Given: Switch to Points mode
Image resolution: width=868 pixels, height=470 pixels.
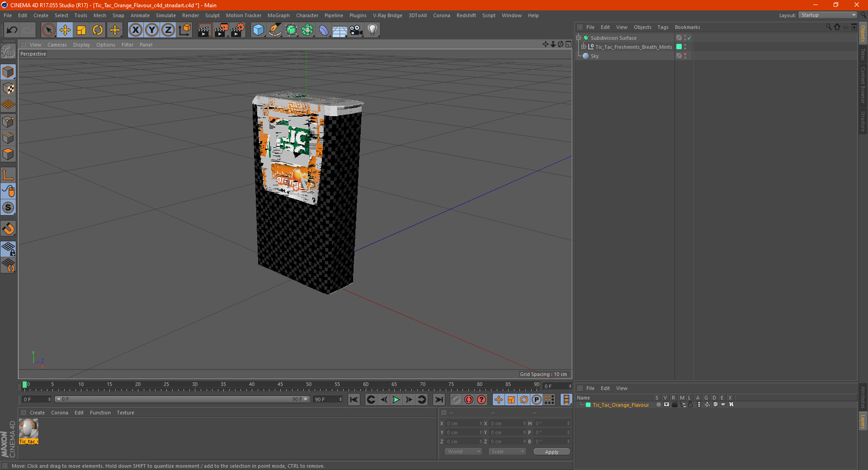Looking at the screenshot, I should coord(8,122).
